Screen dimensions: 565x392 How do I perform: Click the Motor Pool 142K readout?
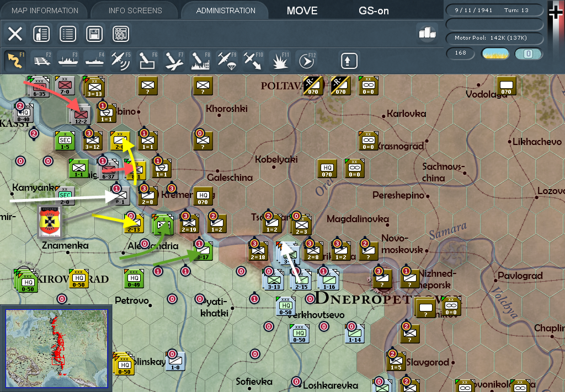pyautogui.click(x=494, y=38)
